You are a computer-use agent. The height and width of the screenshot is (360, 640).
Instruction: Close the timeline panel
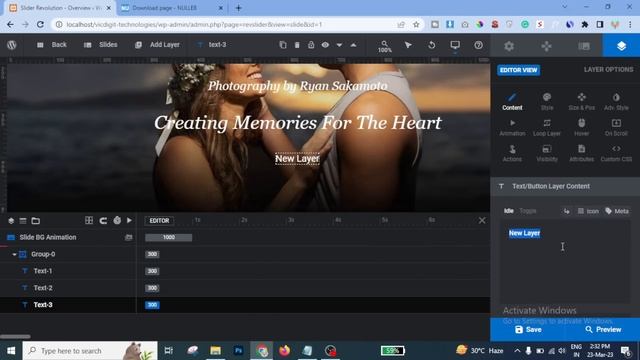482,221
